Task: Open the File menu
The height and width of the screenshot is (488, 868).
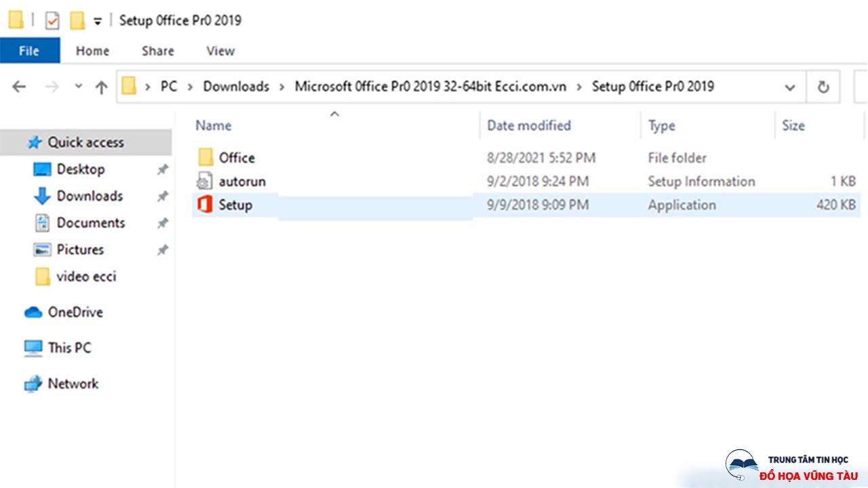Action: point(29,51)
